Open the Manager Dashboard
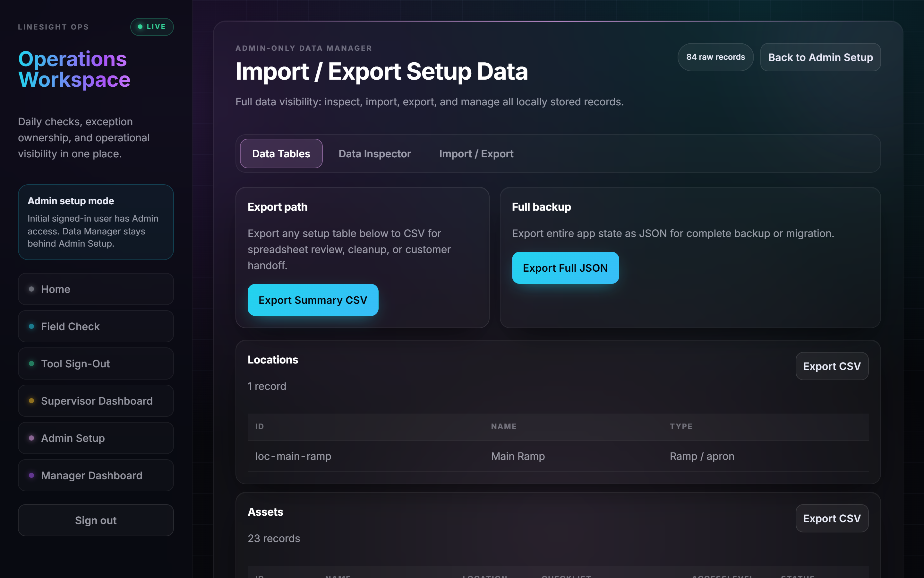The width and height of the screenshot is (924, 578). click(96, 475)
